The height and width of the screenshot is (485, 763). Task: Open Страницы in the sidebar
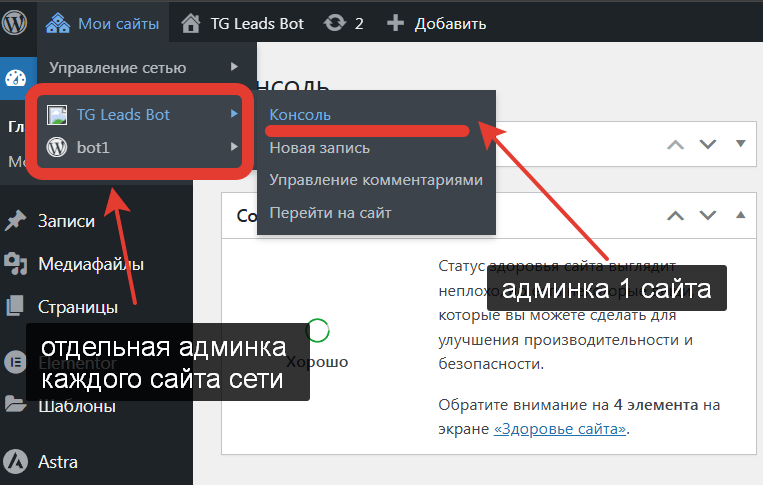pyautogui.click(x=78, y=307)
